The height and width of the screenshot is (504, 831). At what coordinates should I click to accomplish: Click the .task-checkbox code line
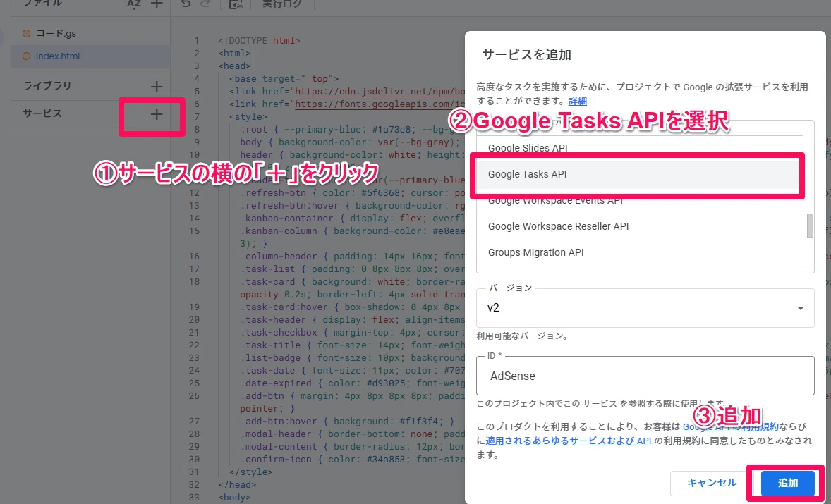353,333
